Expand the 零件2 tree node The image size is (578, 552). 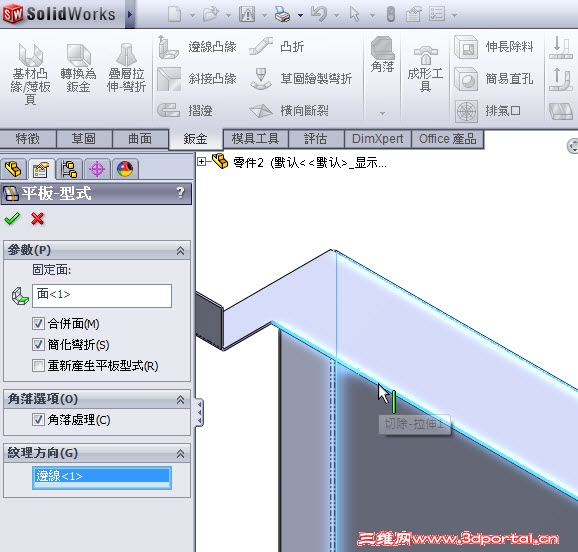[201, 161]
